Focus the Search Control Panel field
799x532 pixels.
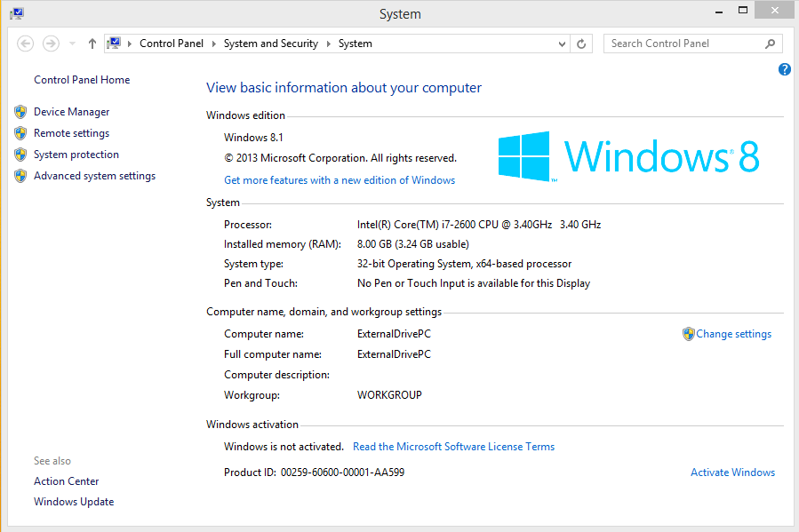(683, 44)
